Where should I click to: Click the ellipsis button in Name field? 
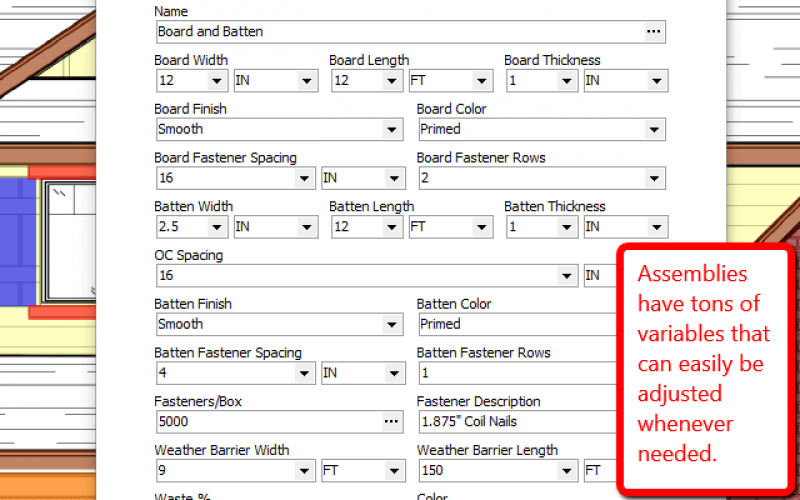[654, 32]
